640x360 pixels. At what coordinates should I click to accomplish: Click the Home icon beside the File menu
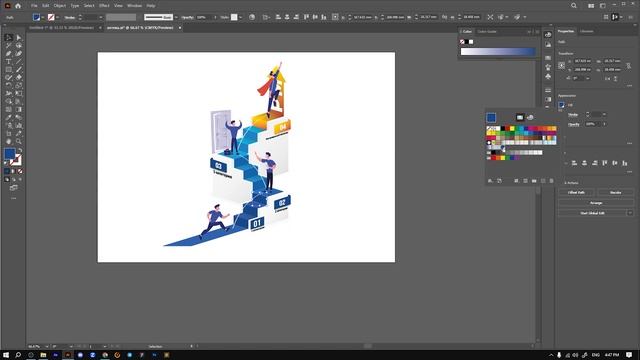[x=18, y=6]
